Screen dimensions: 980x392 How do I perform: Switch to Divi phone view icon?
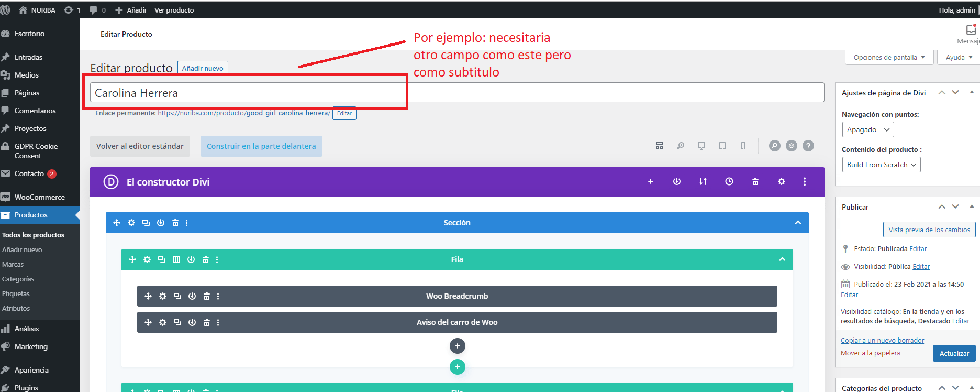743,146
